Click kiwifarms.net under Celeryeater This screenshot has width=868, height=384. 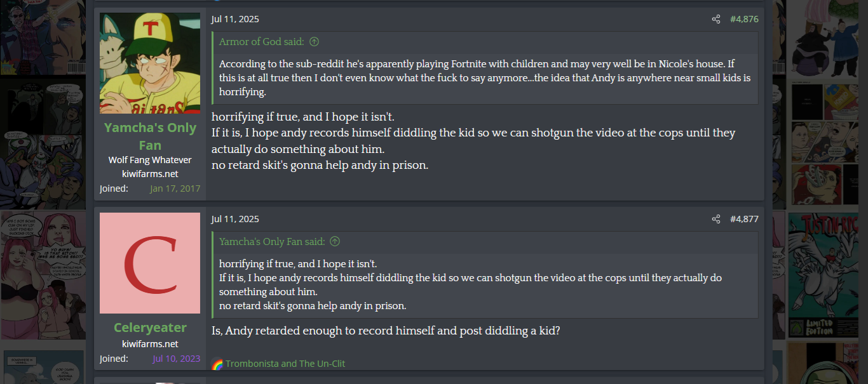click(x=150, y=344)
